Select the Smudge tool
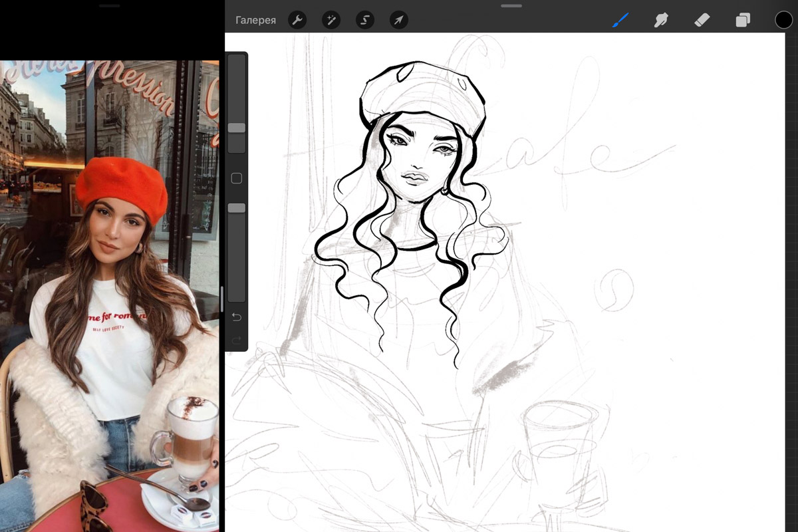 tap(660, 20)
